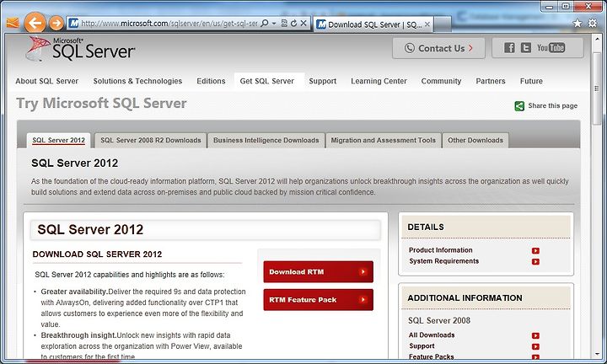The width and height of the screenshot is (607, 364).
Task: Open the Twitter icon
Action: click(x=526, y=47)
